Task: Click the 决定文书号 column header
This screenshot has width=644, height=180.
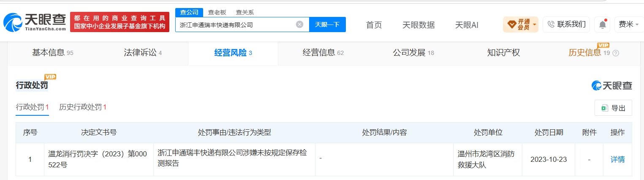Action: (x=99, y=133)
